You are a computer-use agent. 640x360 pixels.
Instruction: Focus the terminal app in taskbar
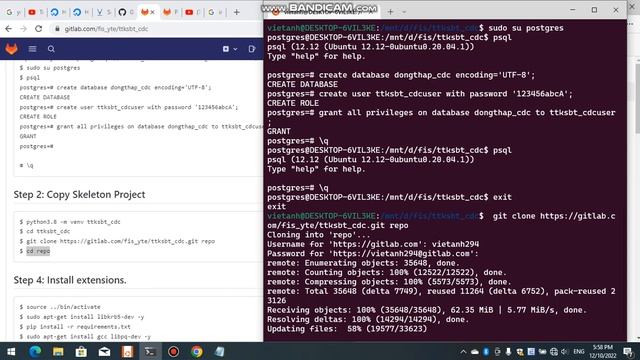pos(150,351)
